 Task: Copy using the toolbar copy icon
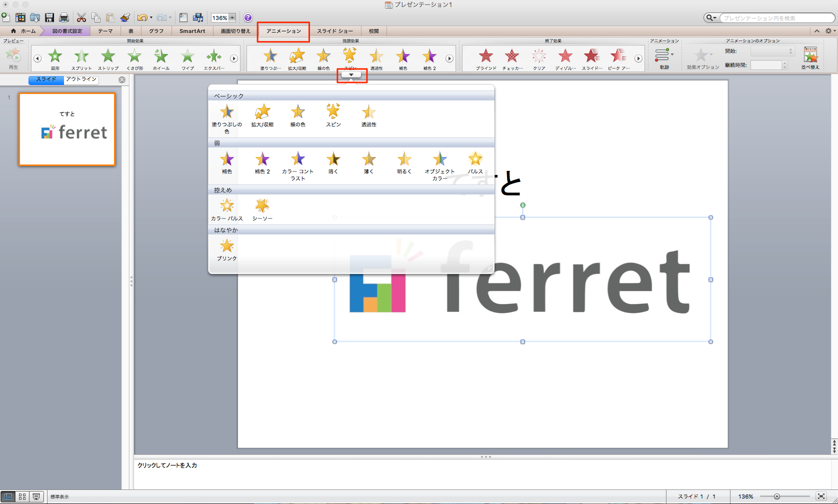[x=95, y=17]
